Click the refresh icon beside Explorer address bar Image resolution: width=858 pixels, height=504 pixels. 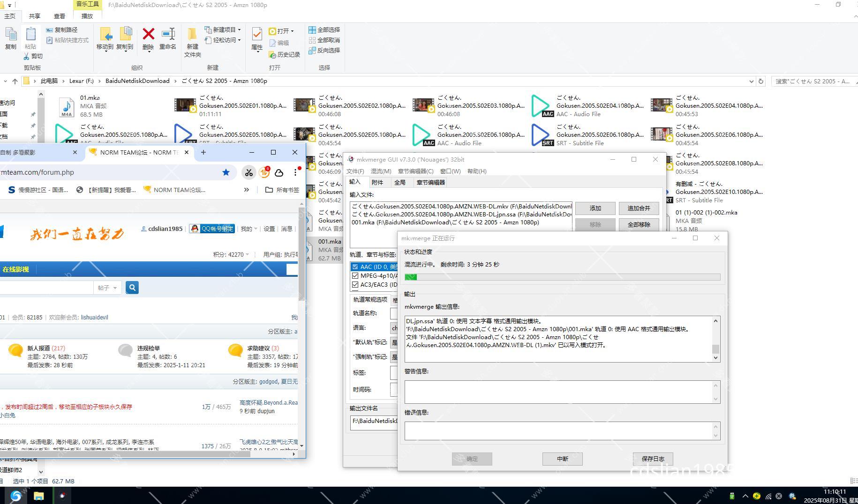tap(761, 81)
